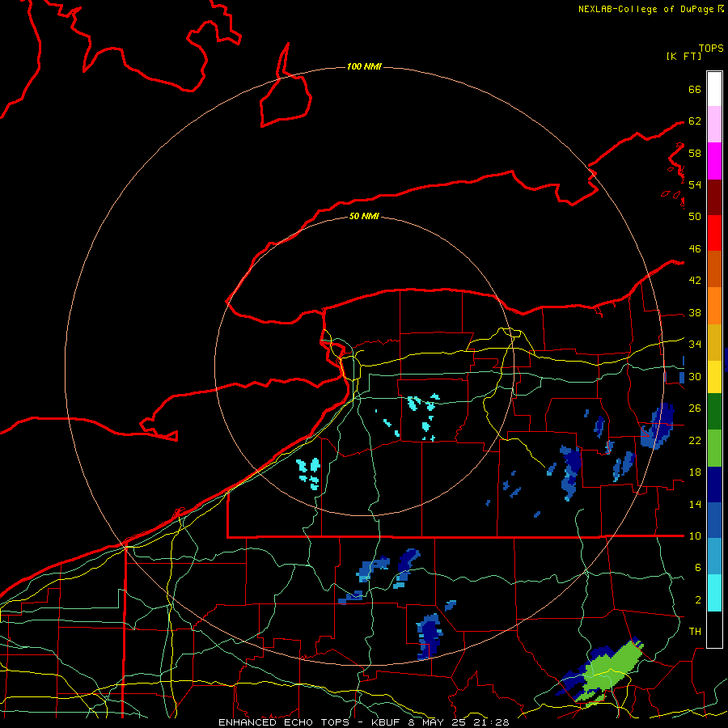Click the 18 value on the scale

[695, 472]
